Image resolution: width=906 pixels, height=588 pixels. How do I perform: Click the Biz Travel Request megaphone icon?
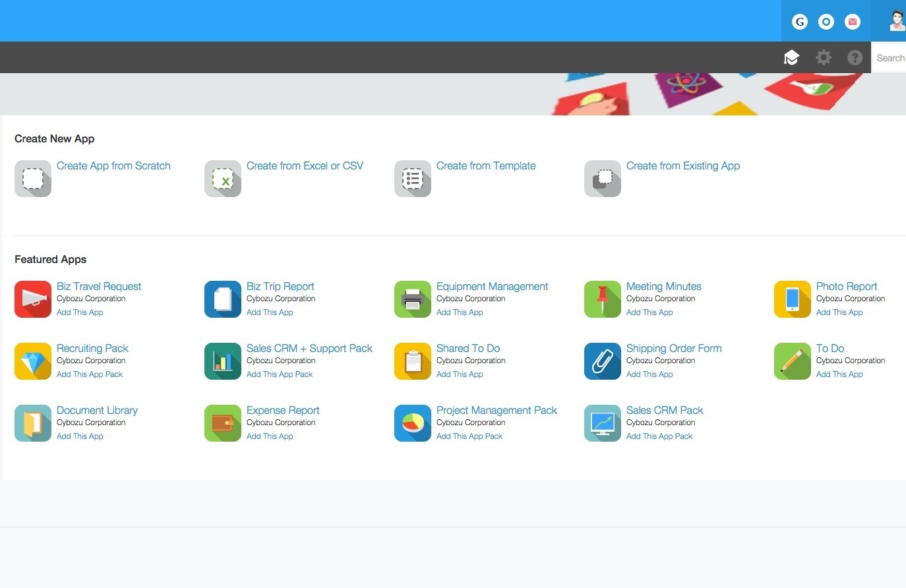pos(33,299)
